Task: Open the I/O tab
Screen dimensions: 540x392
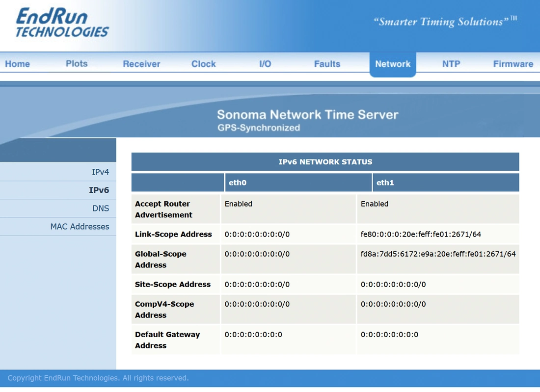Action: [265, 64]
